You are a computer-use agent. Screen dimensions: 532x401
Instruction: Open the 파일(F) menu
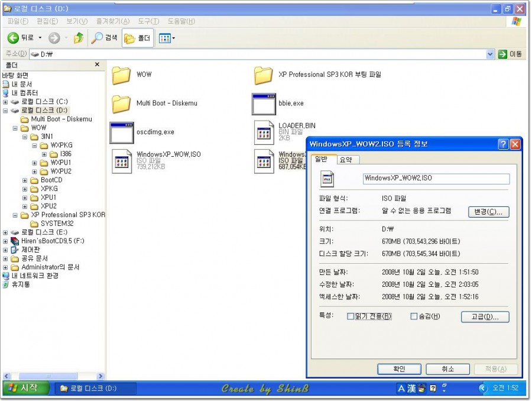(x=18, y=21)
